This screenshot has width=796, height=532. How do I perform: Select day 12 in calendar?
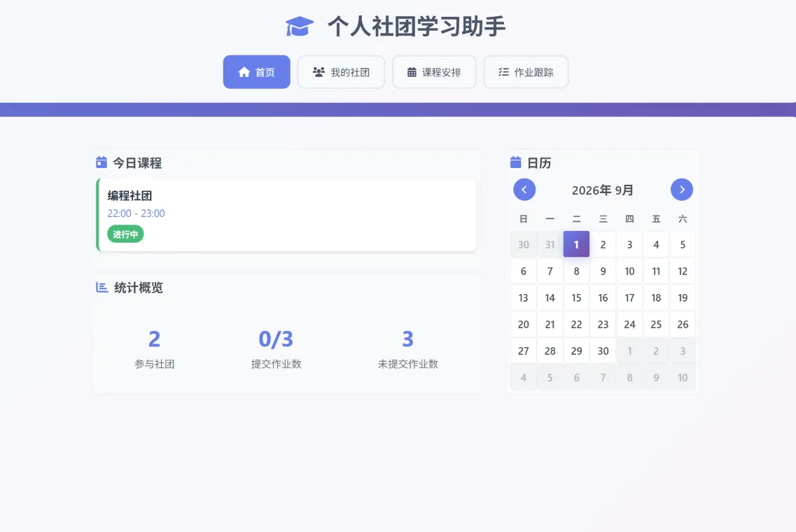coord(683,271)
